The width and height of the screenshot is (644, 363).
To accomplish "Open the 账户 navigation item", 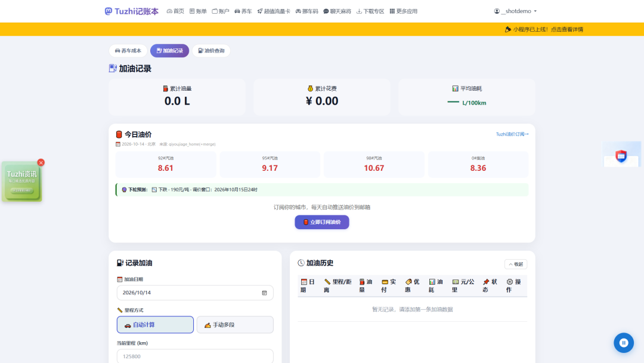I will click(x=221, y=11).
